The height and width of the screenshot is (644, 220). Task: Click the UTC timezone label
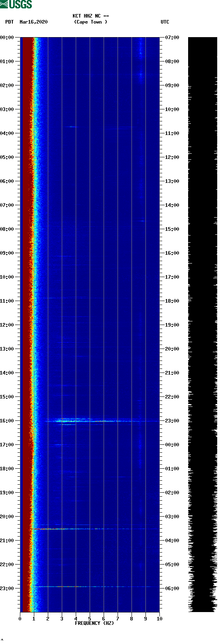click(165, 22)
